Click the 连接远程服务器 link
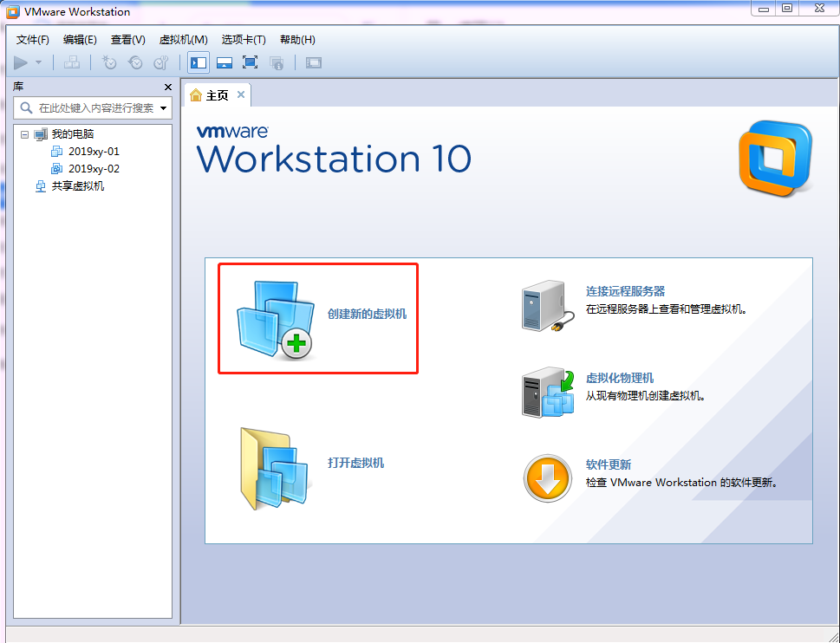Image resolution: width=840 pixels, height=643 pixels. click(x=625, y=292)
